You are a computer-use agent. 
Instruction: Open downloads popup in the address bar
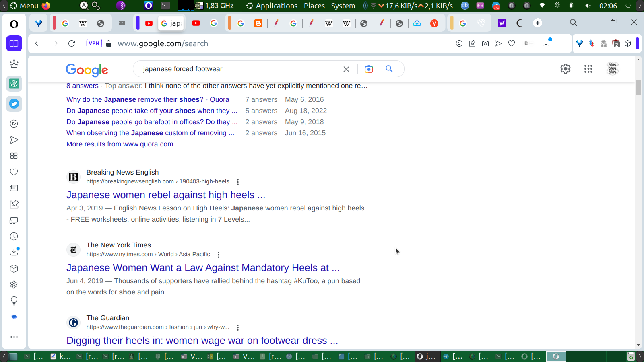coord(547,43)
